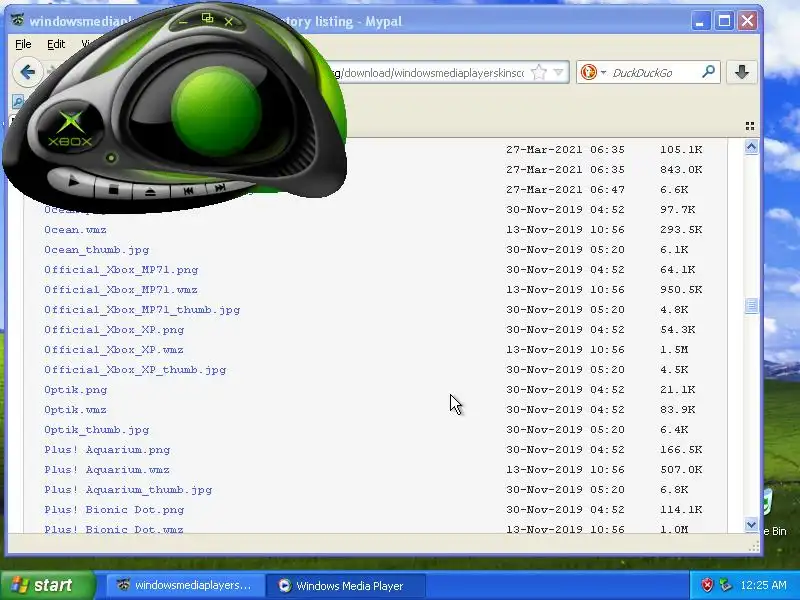Click the Xbox logo on the player skin

tap(70, 129)
